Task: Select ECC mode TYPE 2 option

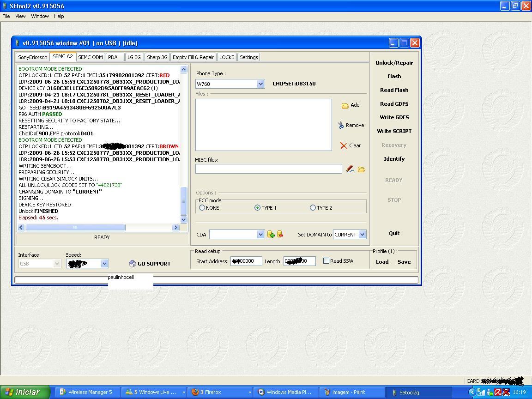Action: 313,208
